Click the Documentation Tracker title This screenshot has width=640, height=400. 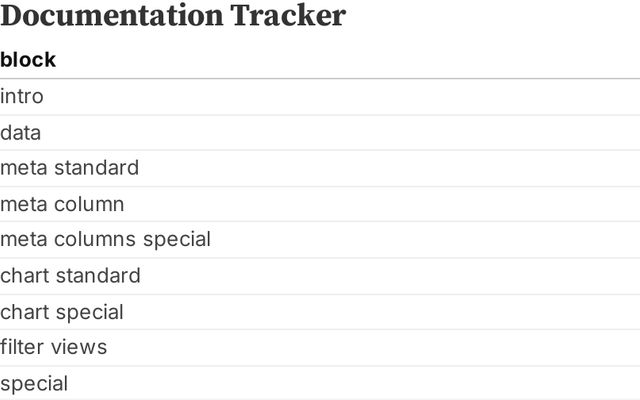tap(173, 16)
